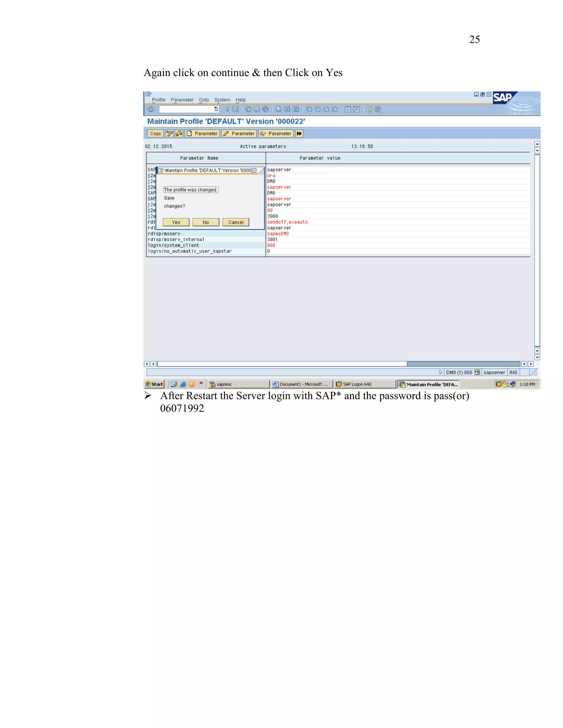Click the system info icon next to DM0 (1) 800

(477, 372)
